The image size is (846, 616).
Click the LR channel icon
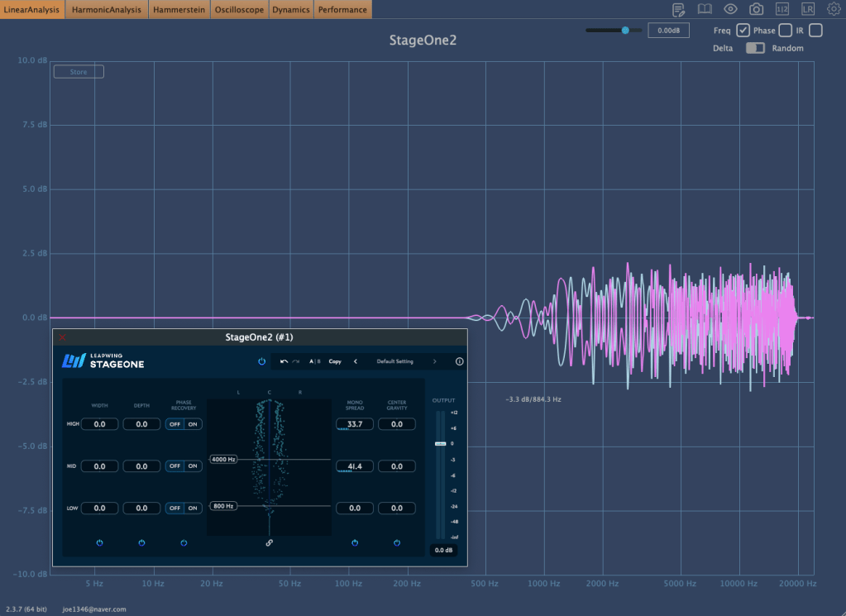pyautogui.click(x=808, y=9)
